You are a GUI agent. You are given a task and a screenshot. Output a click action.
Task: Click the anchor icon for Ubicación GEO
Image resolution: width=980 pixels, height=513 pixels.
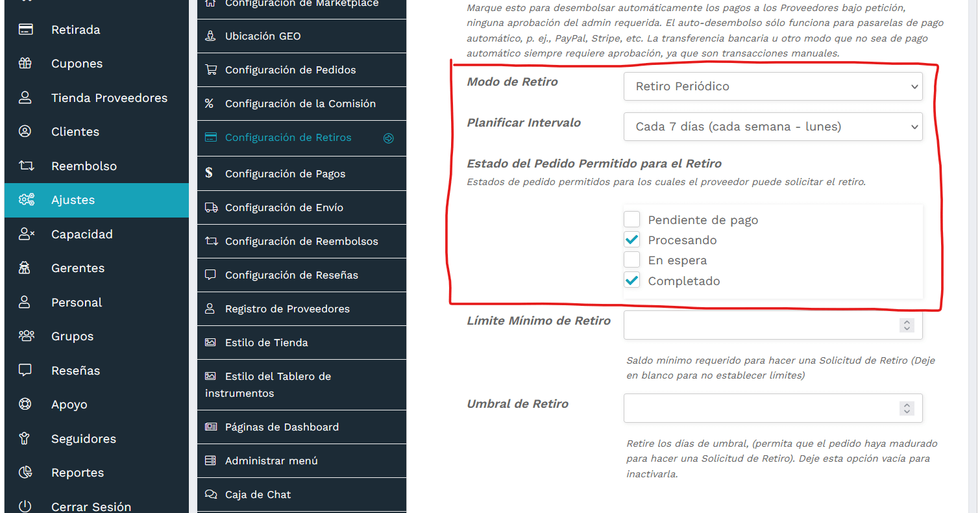[x=210, y=36]
